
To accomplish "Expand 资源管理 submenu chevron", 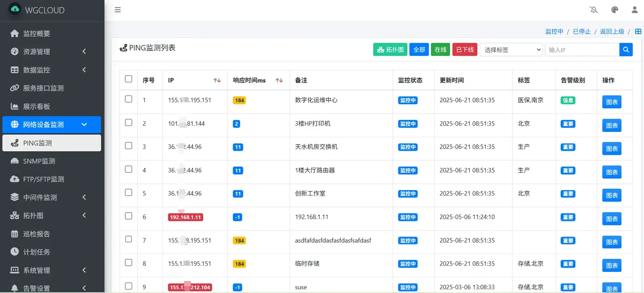I will pos(84,51).
